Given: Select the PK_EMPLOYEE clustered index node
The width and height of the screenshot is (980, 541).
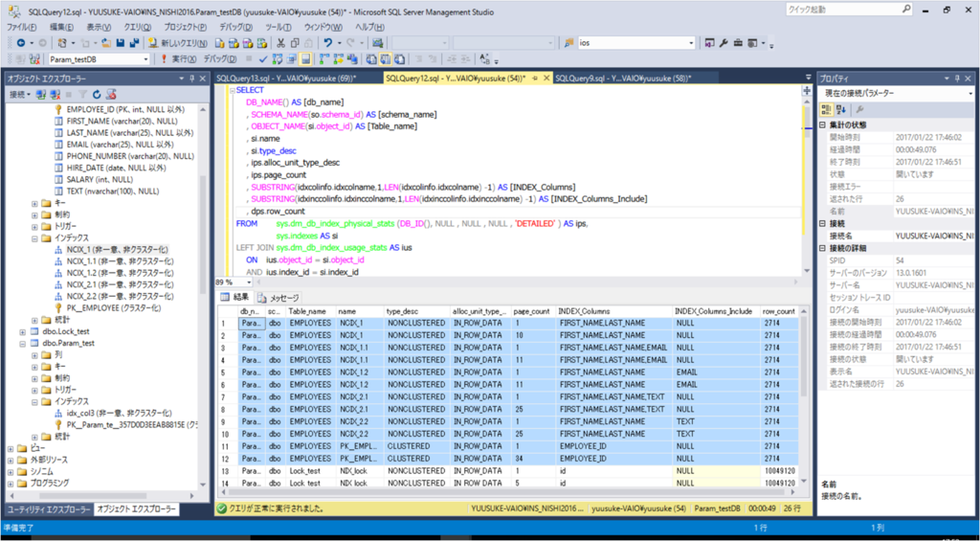Looking at the screenshot, I should coord(113,307).
